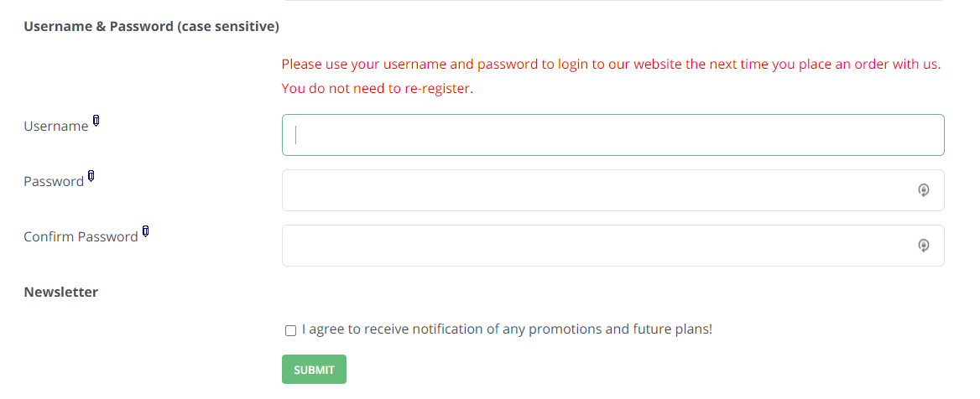This screenshot has height=399, width=980.
Task: Select the Confirm Password input field
Action: (613, 246)
